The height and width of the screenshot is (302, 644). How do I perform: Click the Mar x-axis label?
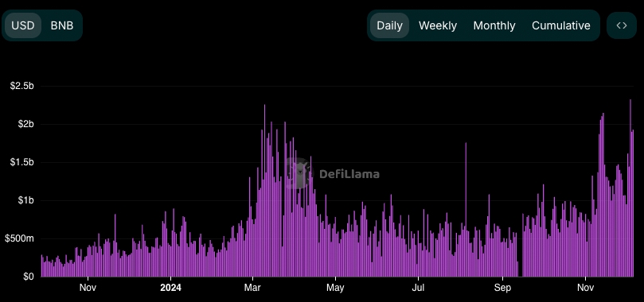coord(253,288)
